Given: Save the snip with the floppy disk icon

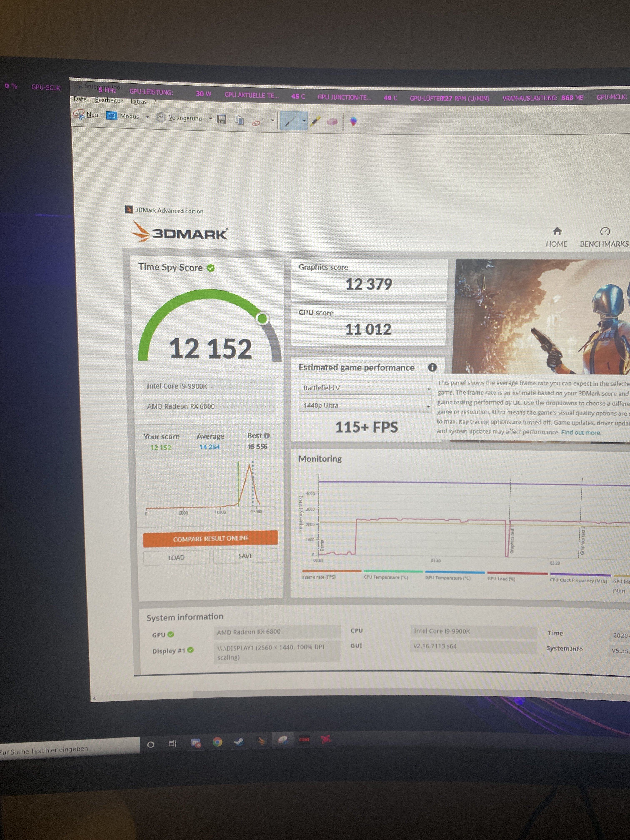Looking at the screenshot, I should click(x=222, y=119).
